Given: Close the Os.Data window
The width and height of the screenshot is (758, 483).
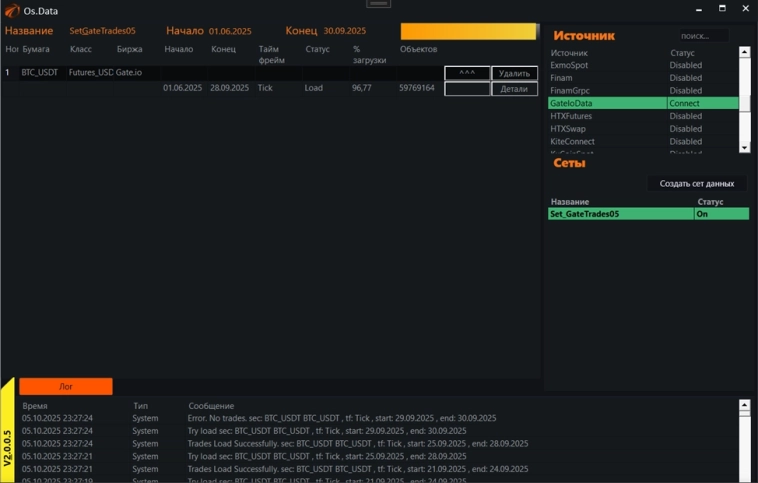Looking at the screenshot, I should (x=745, y=8).
